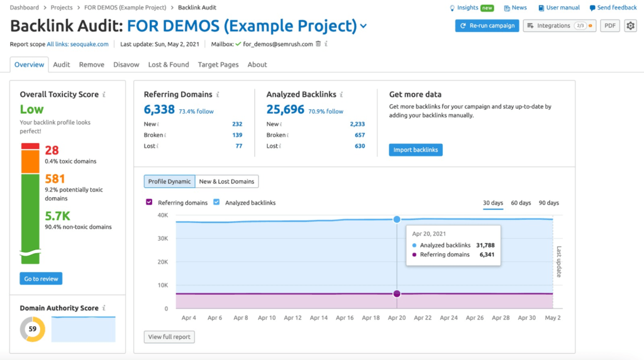Viewport: 644px width, 360px height.
Task: Open the Integrations dropdown button
Action: coord(560,26)
